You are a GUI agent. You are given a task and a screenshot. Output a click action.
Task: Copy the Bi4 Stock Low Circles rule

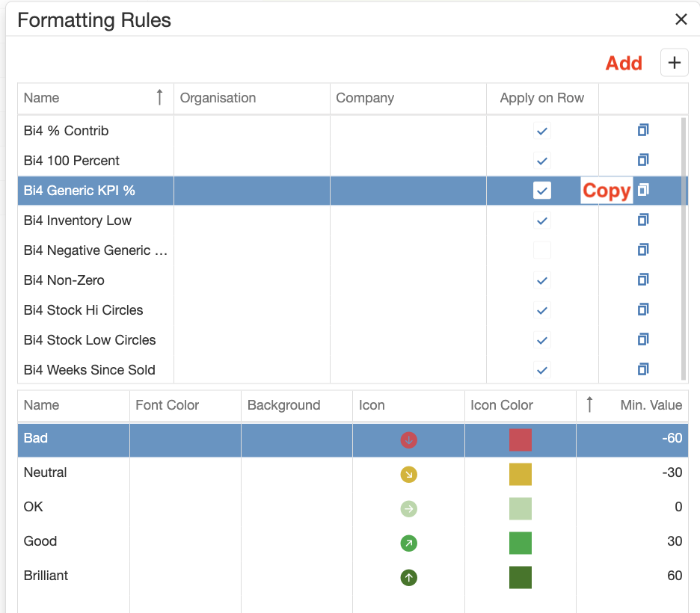pyautogui.click(x=643, y=339)
